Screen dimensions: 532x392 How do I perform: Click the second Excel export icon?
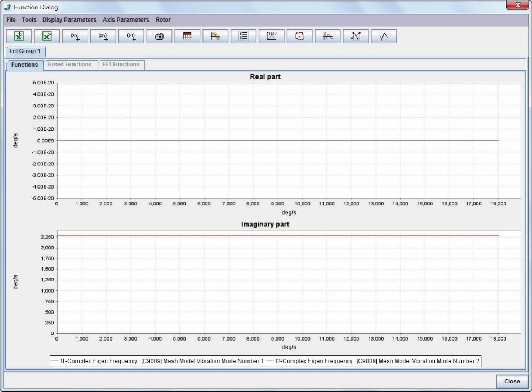click(x=48, y=37)
